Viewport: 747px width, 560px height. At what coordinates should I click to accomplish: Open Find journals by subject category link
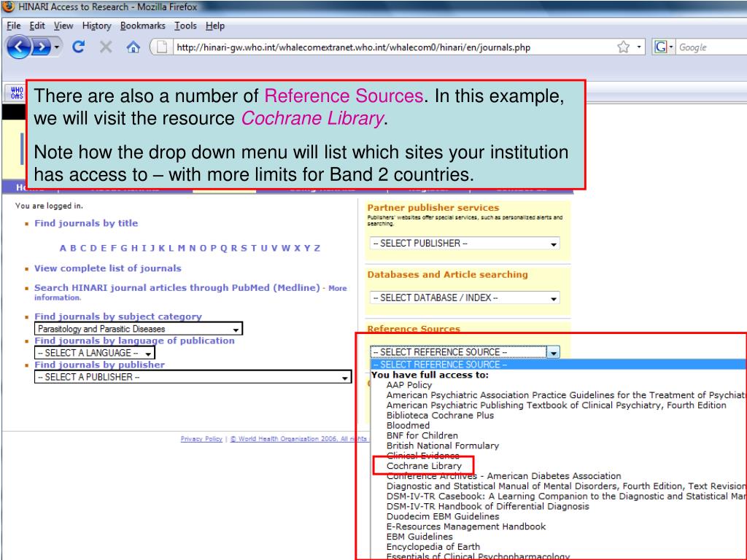(x=118, y=316)
